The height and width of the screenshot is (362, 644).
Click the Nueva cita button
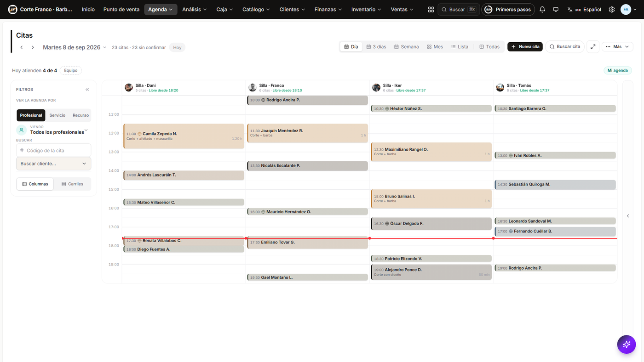pos(525,46)
